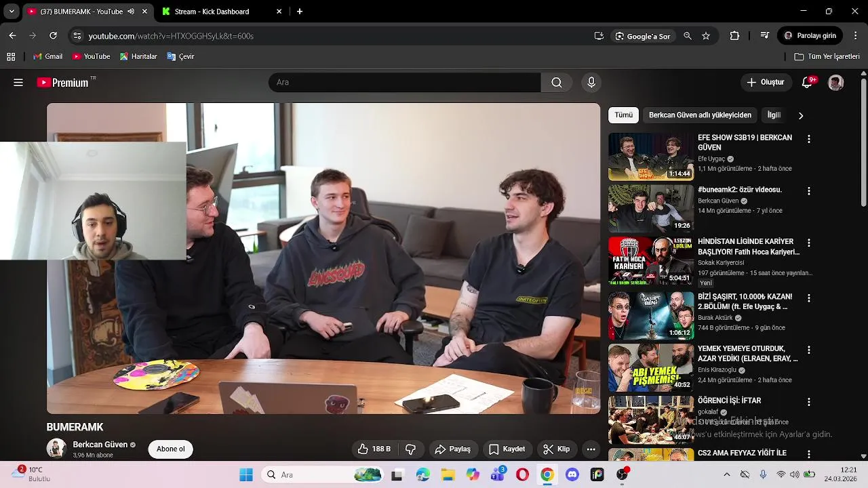Select the İlgili filter chip
Screen dimensions: 868x488
pyautogui.click(x=774, y=115)
